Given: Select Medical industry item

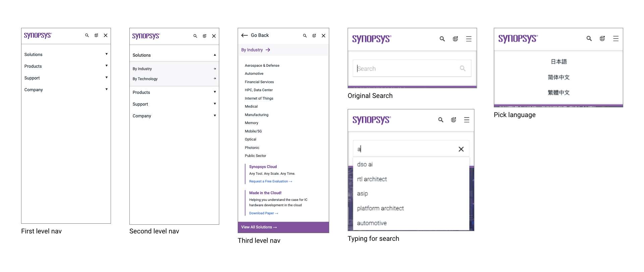Looking at the screenshot, I should [251, 106].
